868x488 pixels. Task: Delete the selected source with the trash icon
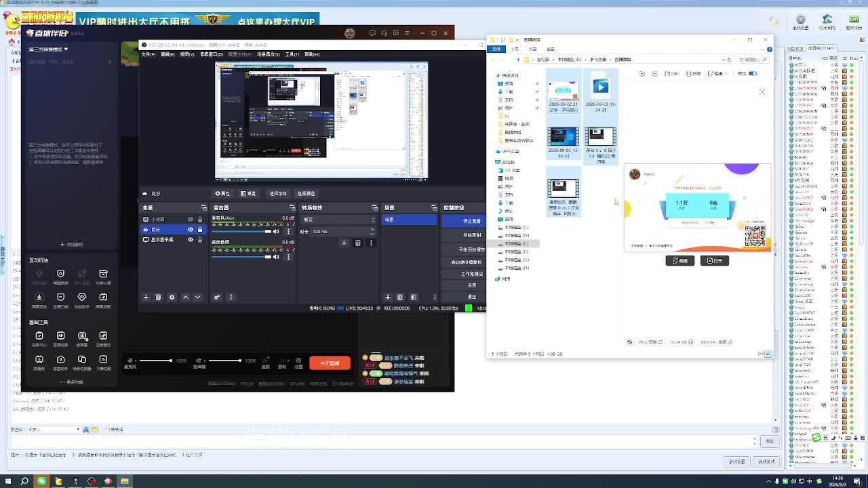pos(158,297)
